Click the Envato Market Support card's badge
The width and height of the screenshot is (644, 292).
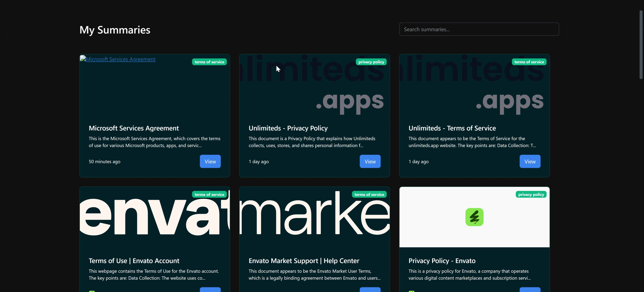click(369, 195)
